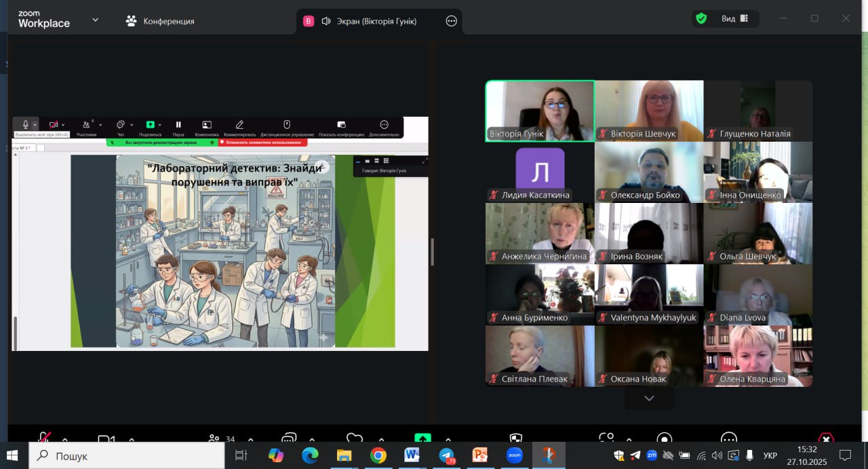Screen dimensions: 868x469
Task: Click the red stop sharing button
Action: pos(262,143)
